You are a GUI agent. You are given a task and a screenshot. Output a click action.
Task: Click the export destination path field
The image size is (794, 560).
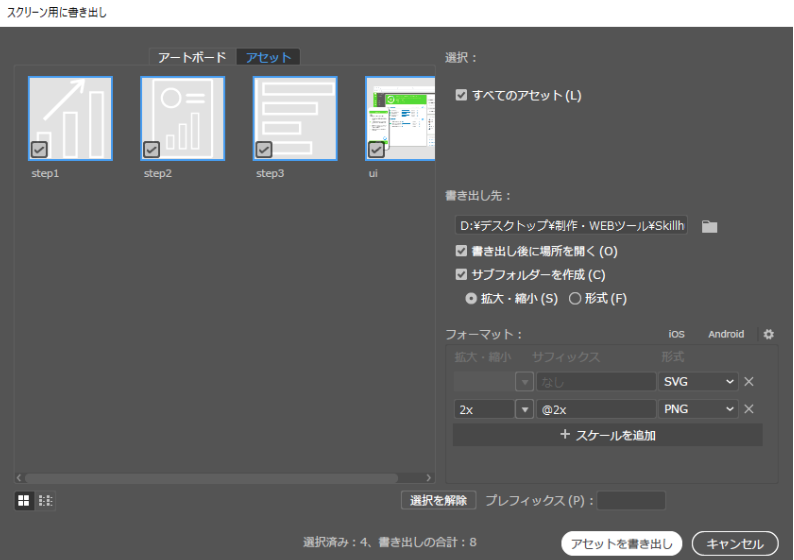pos(571,225)
